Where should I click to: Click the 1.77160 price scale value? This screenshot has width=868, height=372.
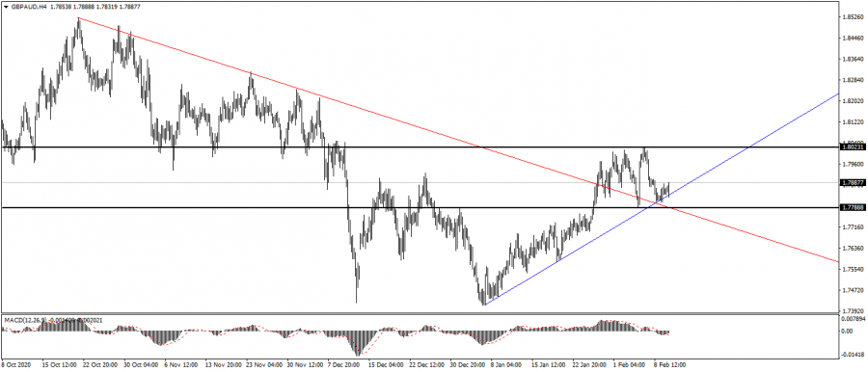854,227
